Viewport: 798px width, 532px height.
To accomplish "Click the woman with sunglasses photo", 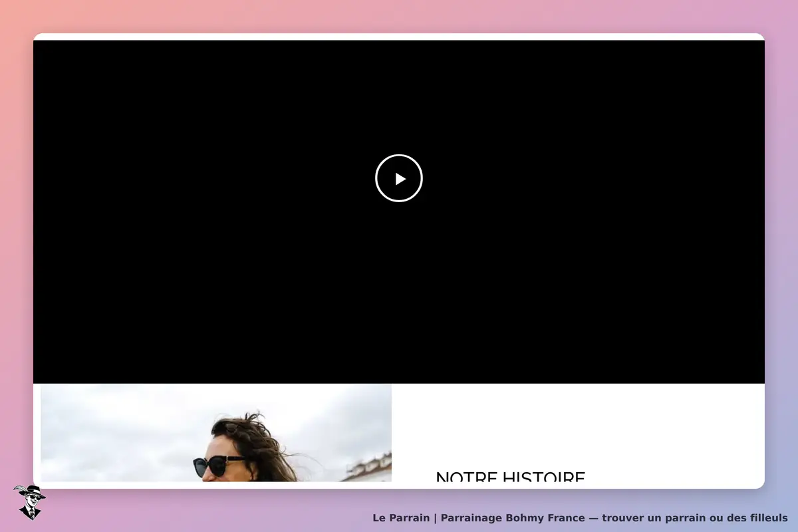I will (216, 432).
